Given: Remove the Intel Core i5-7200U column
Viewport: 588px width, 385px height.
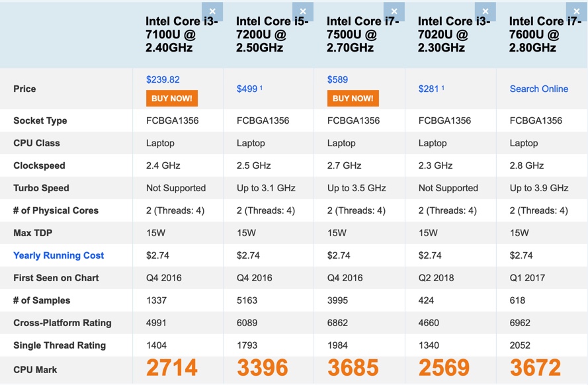Looking at the screenshot, I should pos(303,11).
